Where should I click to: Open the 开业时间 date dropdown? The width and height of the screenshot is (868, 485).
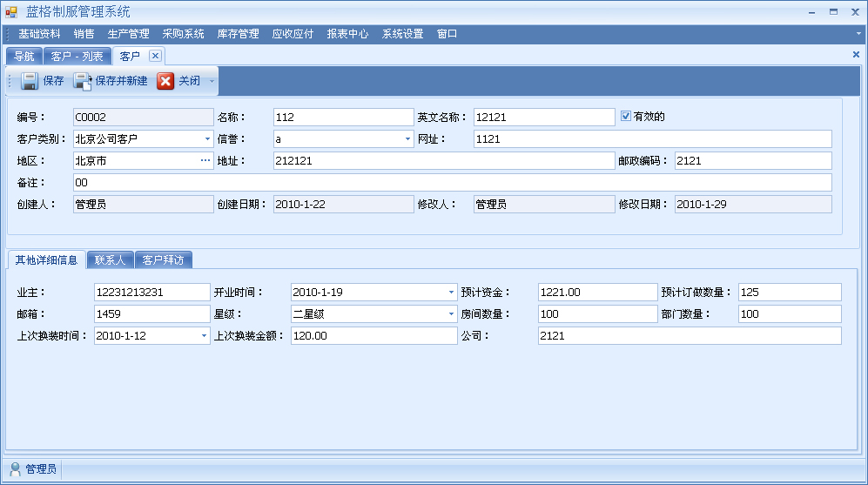[451, 293]
